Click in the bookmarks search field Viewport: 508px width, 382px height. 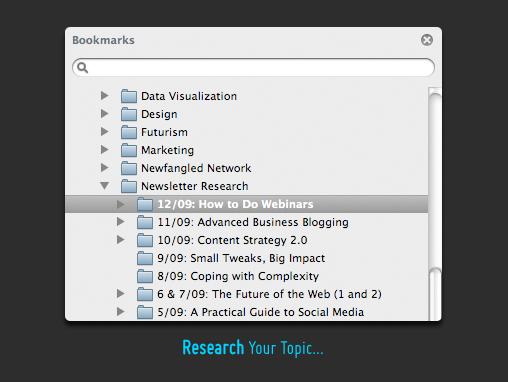(253, 68)
